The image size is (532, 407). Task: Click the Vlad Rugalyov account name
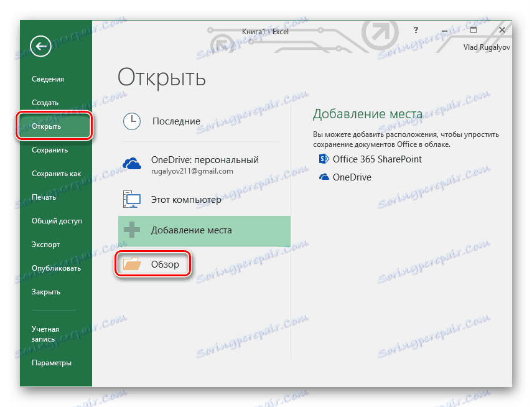coord(489,47)
